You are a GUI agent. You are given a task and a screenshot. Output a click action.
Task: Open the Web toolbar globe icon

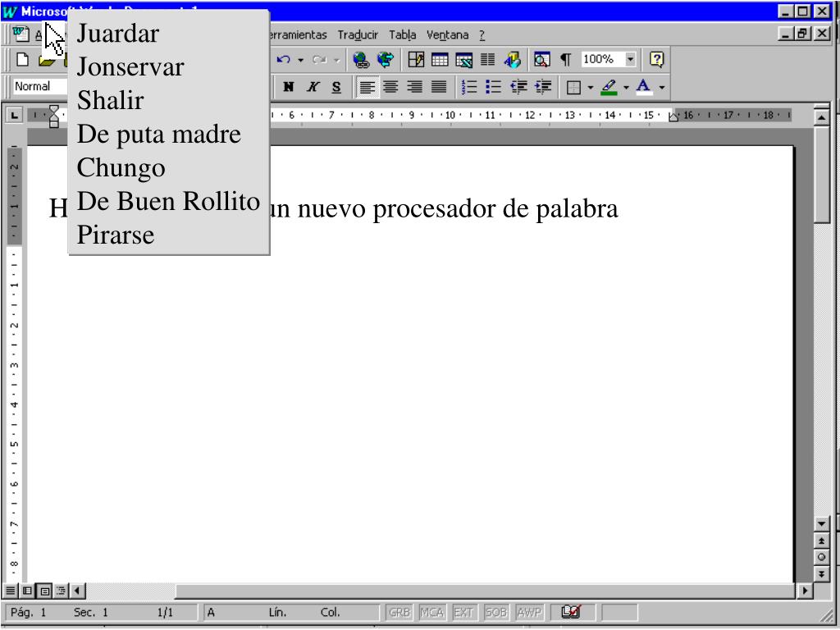[x=386, y=59]
